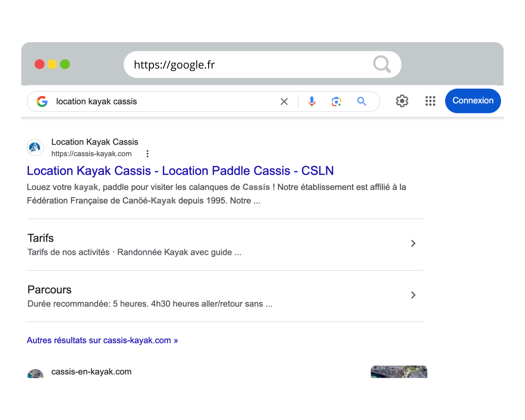Open the settings gear

click(402, 101)
